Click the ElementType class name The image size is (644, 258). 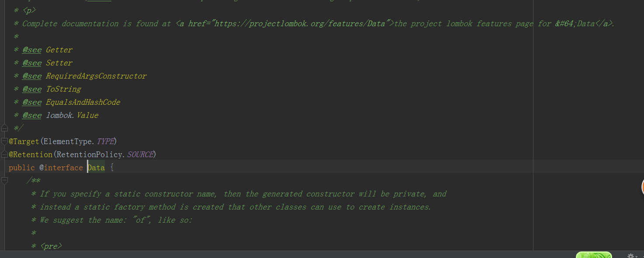point(68,141)
